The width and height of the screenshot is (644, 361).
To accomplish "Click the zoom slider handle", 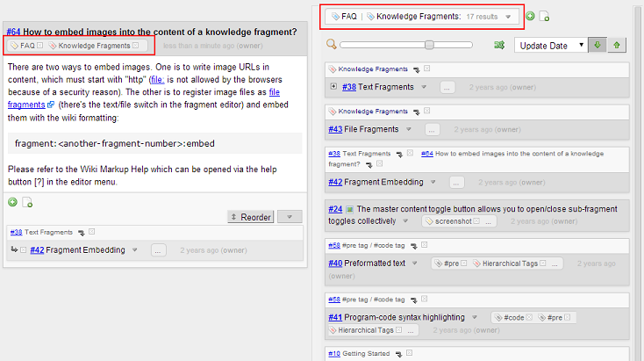I will (429, 45).
